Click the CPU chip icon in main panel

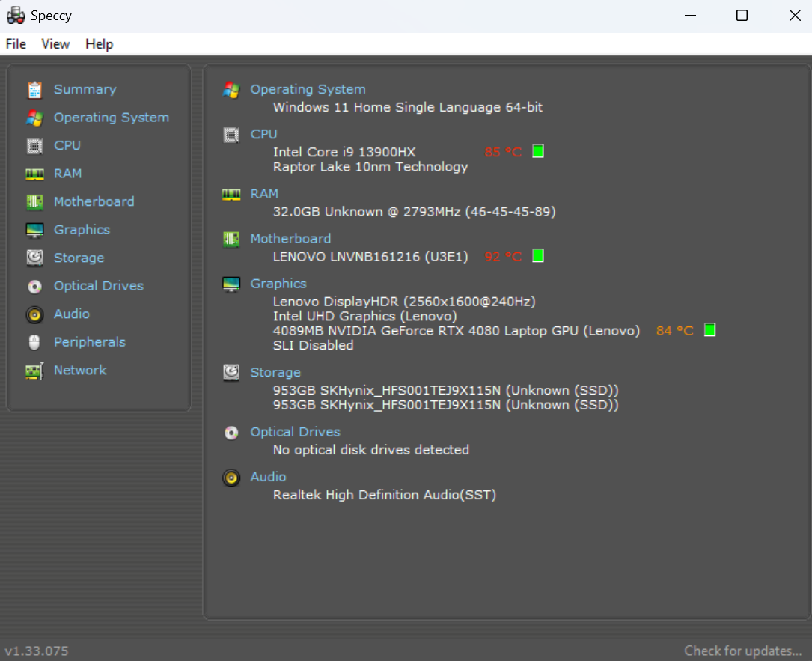(231, 135)
